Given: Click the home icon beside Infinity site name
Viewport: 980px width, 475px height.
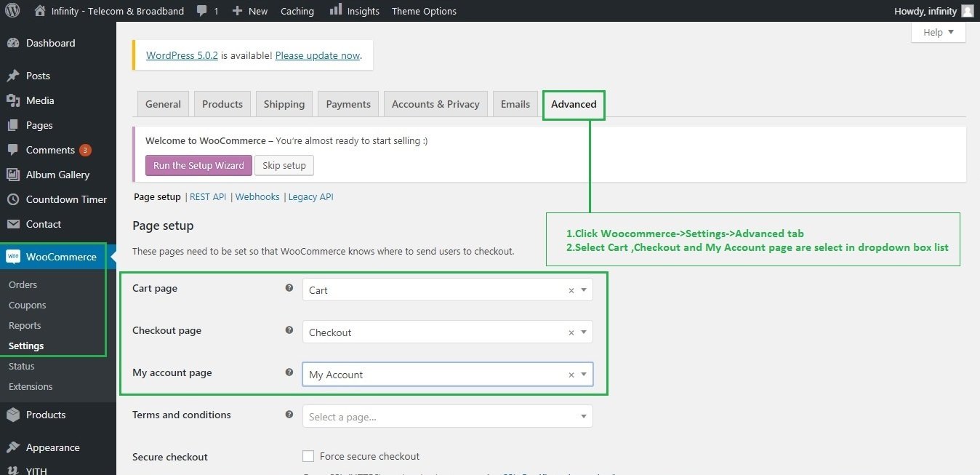Looking at the screenshot, I should click(x=40, y=11).
